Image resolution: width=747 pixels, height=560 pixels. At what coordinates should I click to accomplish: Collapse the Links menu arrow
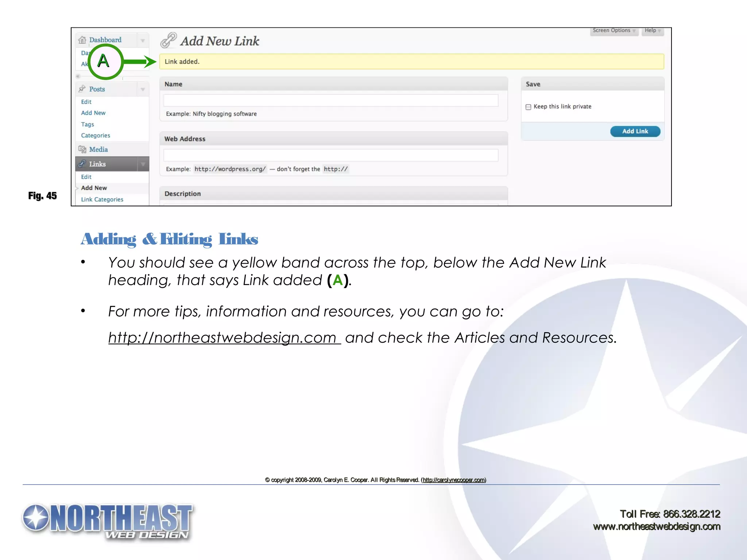pyautogui.click(x=143, y=164)
